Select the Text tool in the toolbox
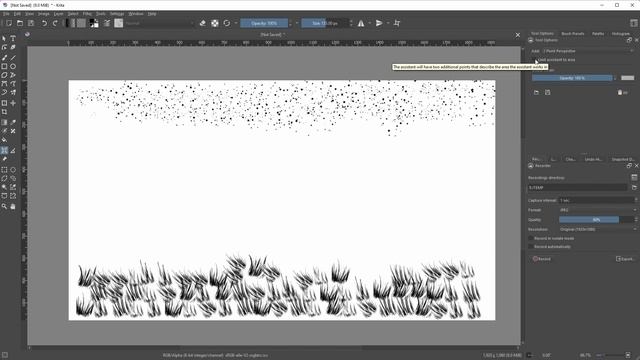Viewport: 640px width, 360px height. tap(13, 38)
